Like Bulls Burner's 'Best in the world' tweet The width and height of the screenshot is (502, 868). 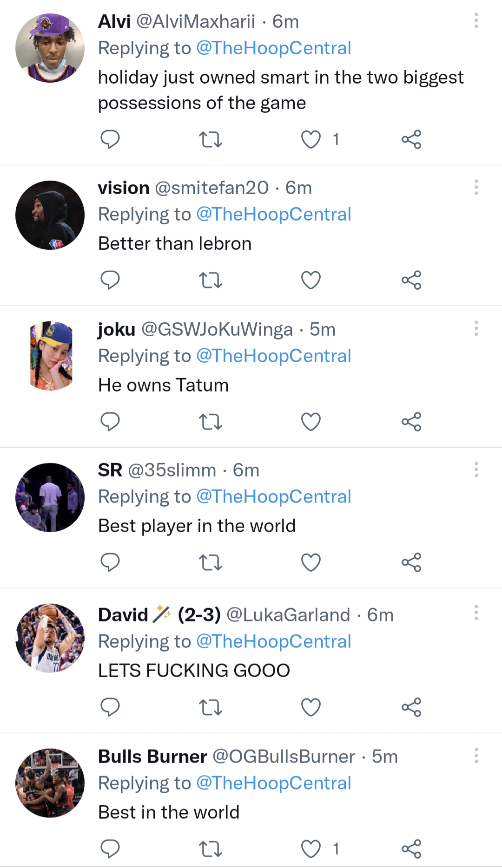pos(311,849)
